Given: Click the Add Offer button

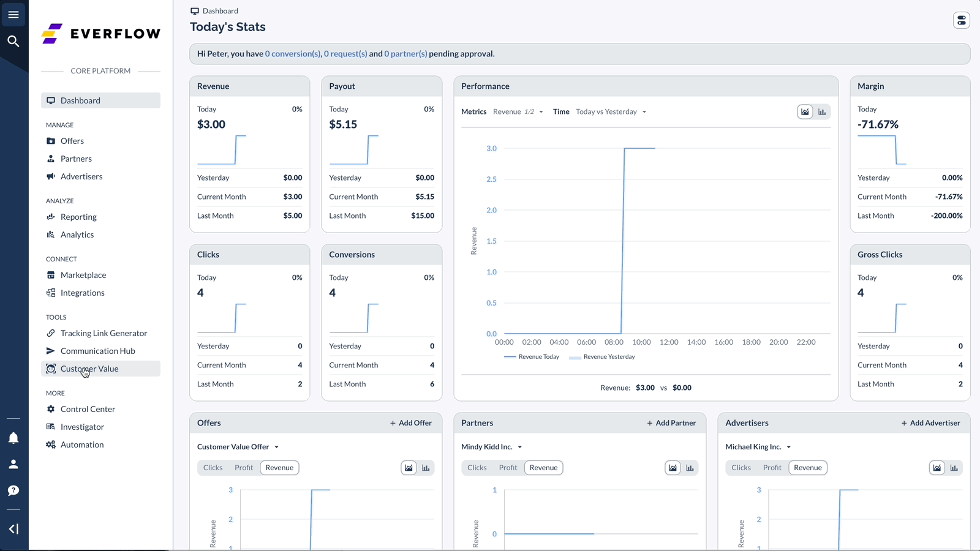Looking at the screenshot, I should point(411,423).
